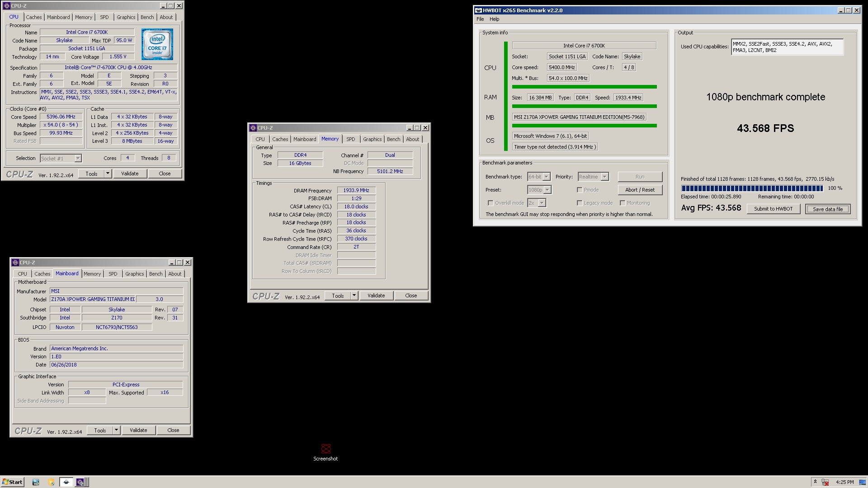The height and width of the screenshot is (488, 868).
Task: Select the CPU-Z purple taskbar button
Action: pos(80,482)
